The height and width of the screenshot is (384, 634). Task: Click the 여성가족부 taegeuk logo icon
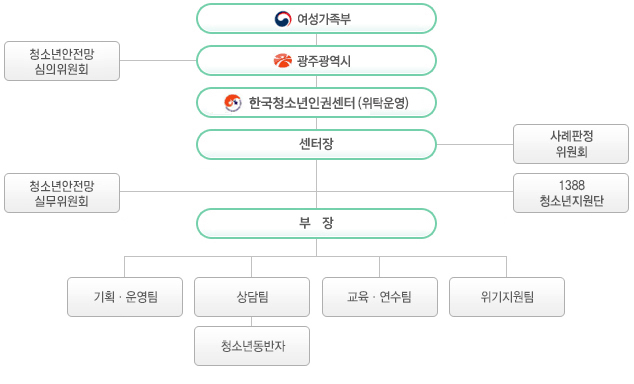pyautogui.click(x=283, y=19)
